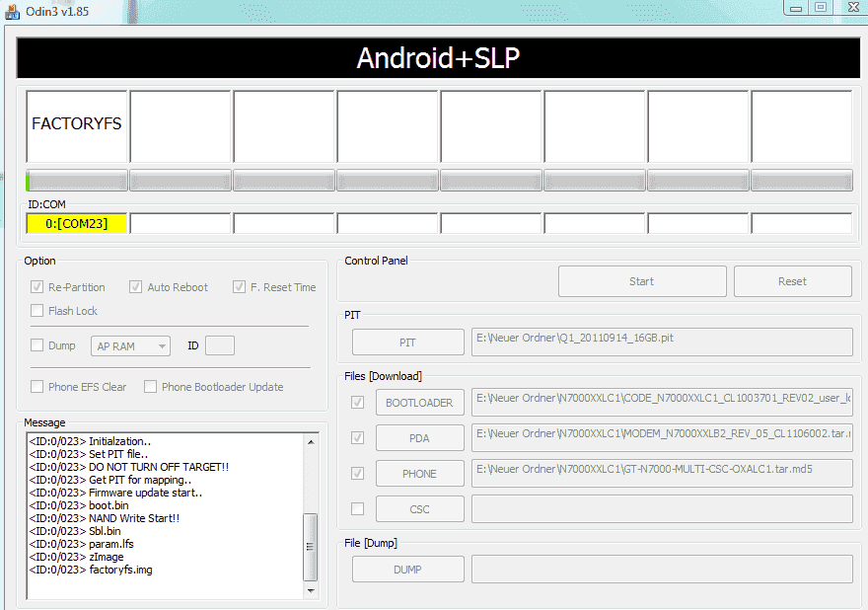Click the yellow 0:[COM23] port box
Image resolution: width=868 pixels, height=610 pixels.
tap(76, 223)
